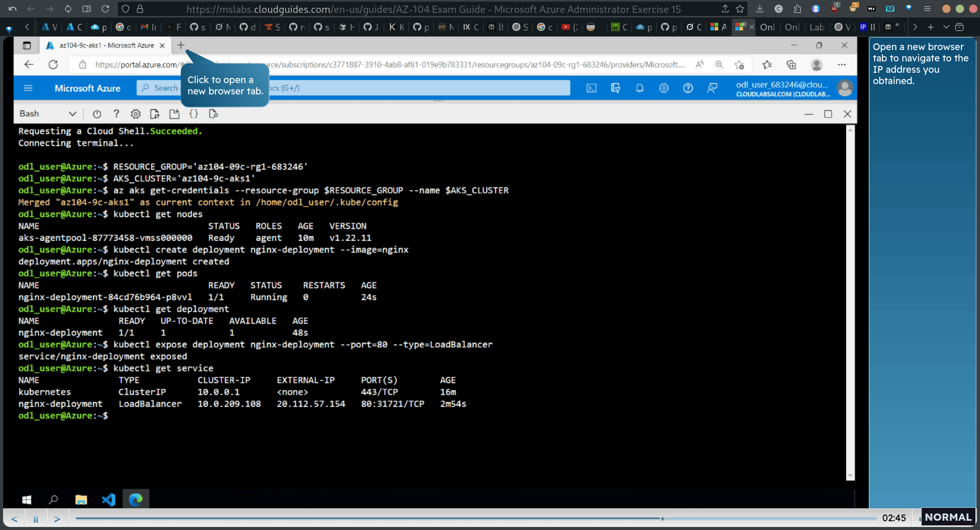Image resolution: width=980 pixels, height=530 pixels.
Task: Minimize the Cloud Shell pane
Action: 809,114
